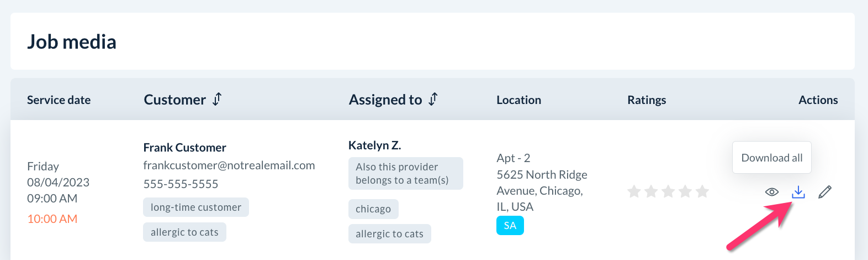Image resolution: width=868 pixels, height=260 pixels.
Task: Click provider name Katelyn Z.
Action: pyautogui.click(x=374, y=145)
